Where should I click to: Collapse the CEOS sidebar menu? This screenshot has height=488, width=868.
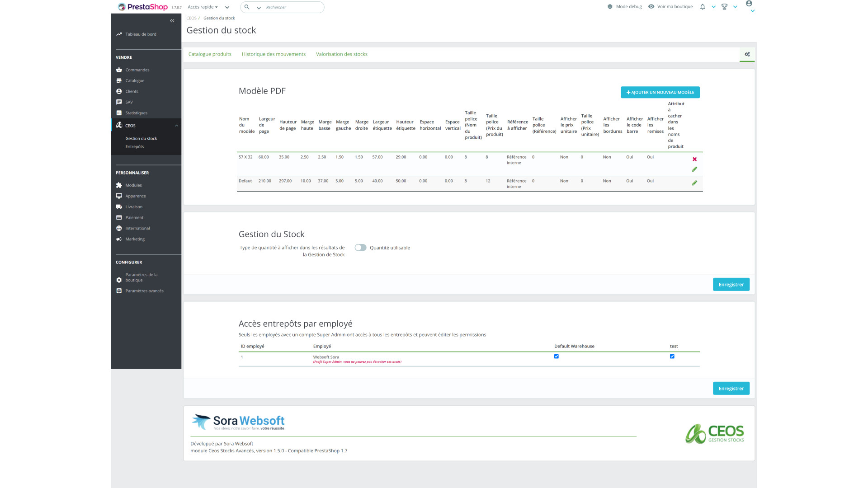176,126
